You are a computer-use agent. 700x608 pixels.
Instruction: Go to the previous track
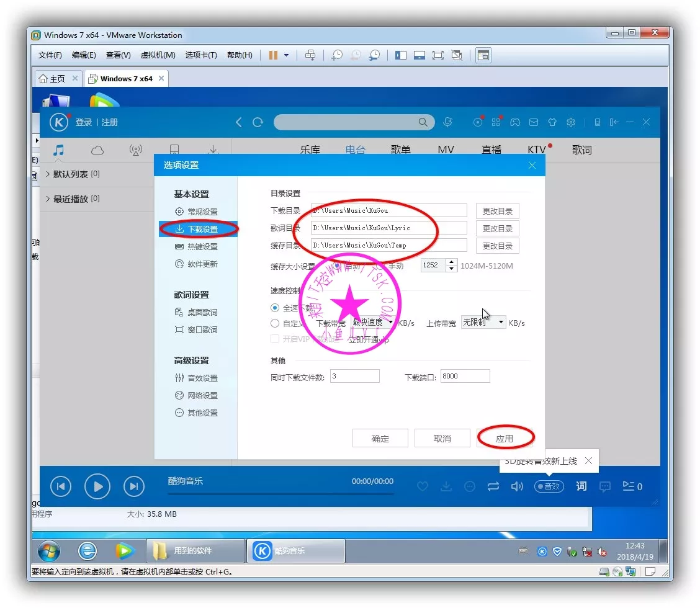tap(60, 487)
